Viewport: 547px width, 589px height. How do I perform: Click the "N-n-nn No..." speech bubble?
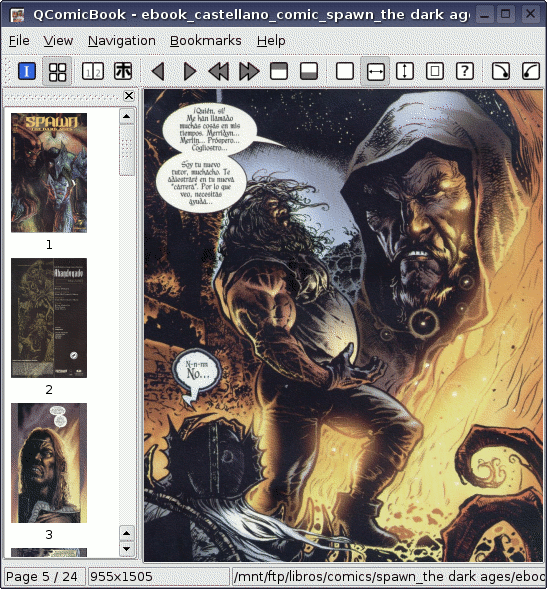click(x=197, y=370)
